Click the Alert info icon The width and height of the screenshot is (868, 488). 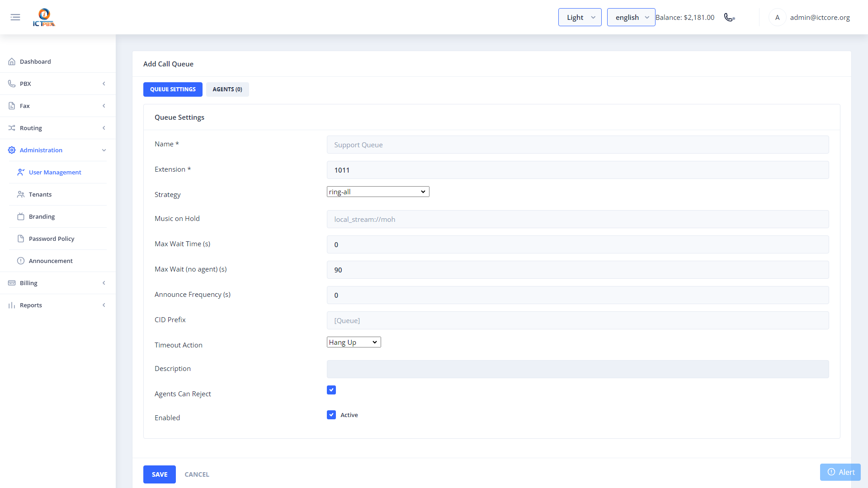(x=831, y=472)
